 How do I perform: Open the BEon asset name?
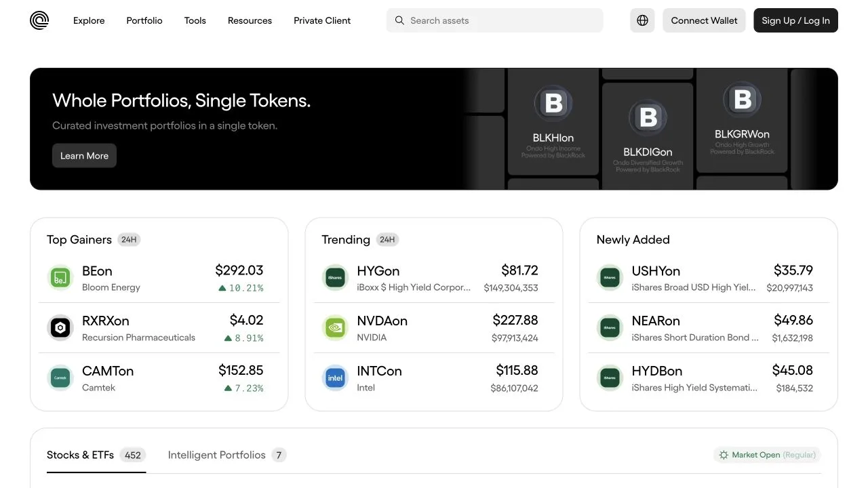point(97,271)
